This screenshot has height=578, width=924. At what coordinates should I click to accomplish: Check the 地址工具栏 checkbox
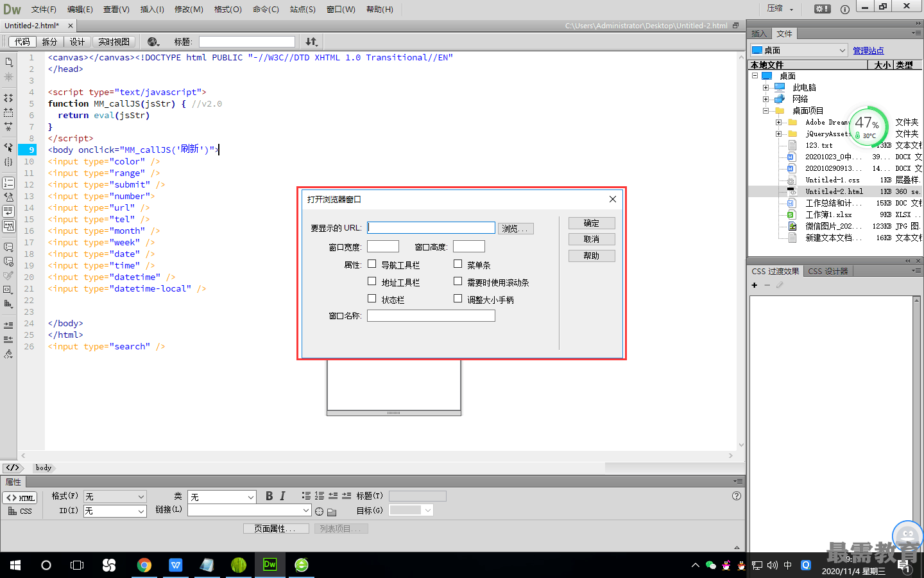click(x=372, y=281)
